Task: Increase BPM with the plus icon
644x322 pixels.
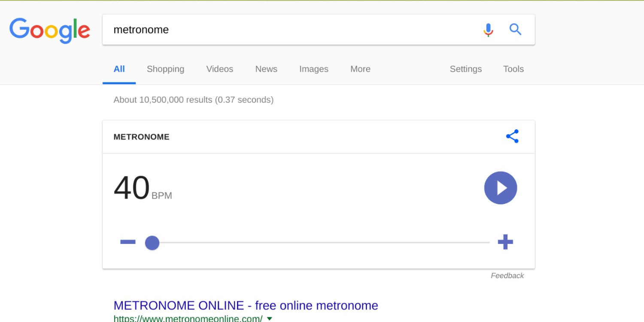Action: [505, 242]
